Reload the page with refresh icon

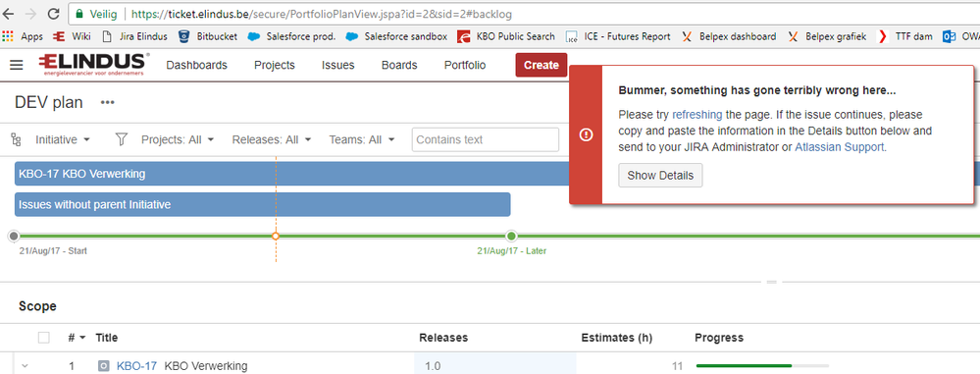tap(53, 13)
